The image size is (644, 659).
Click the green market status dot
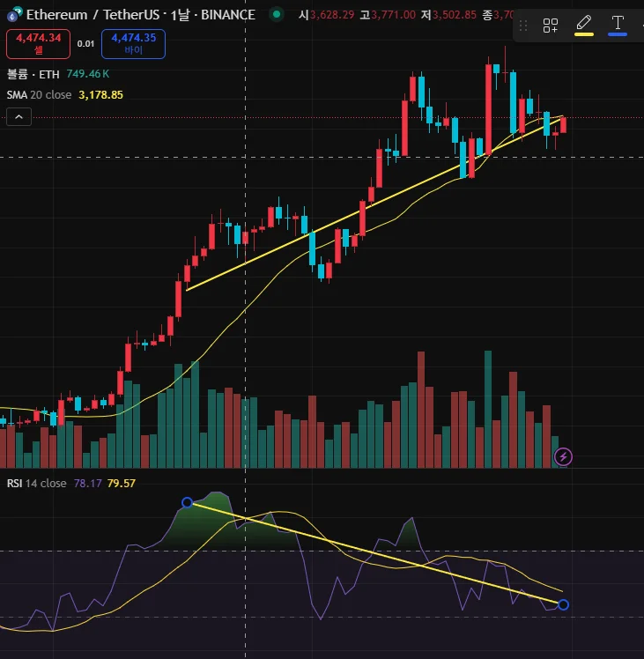[276, 14]
